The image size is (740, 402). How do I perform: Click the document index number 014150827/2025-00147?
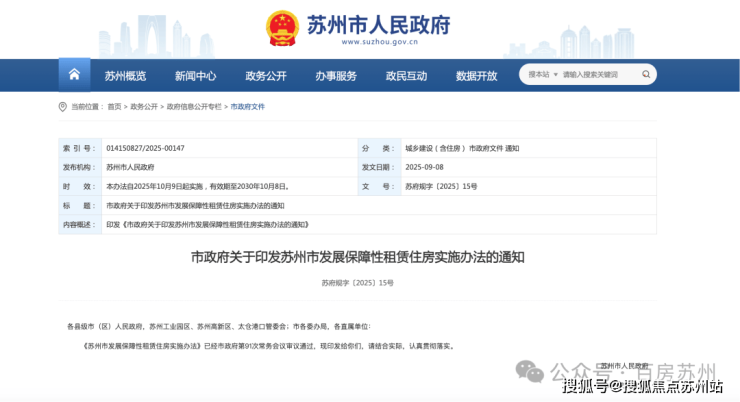[x=145, y=148]
